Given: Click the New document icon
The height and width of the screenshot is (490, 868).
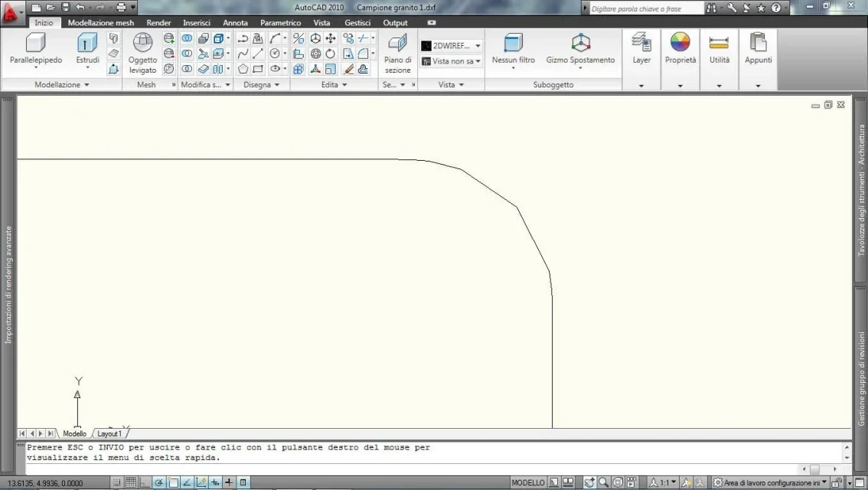Looking at the screenshot, I should click(x=36, y=7).
